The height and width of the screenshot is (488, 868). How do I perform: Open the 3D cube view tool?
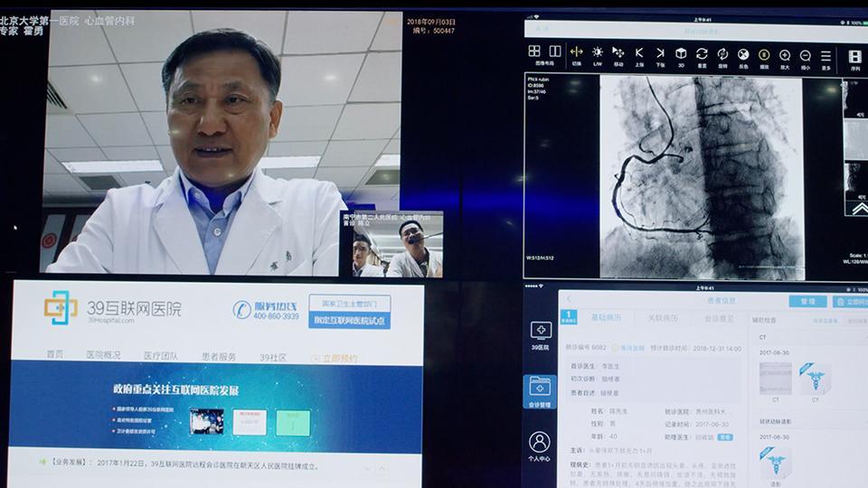(x=681, y=53)
